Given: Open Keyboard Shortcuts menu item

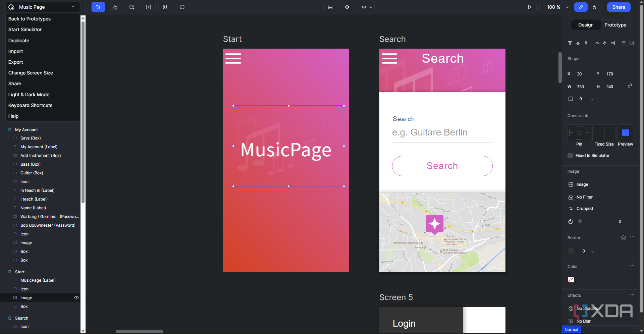Looking at the screenshot, I should tap(30, 105).
